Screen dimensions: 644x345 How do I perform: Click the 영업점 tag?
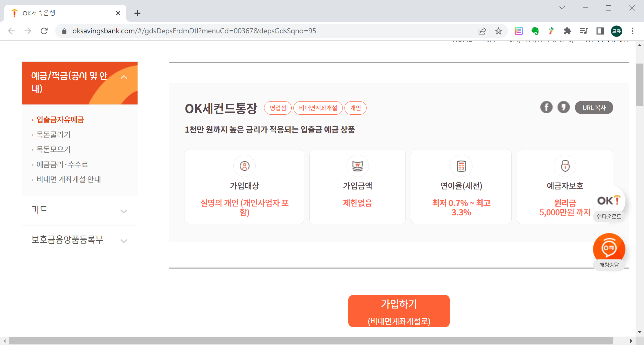[278, 108]
